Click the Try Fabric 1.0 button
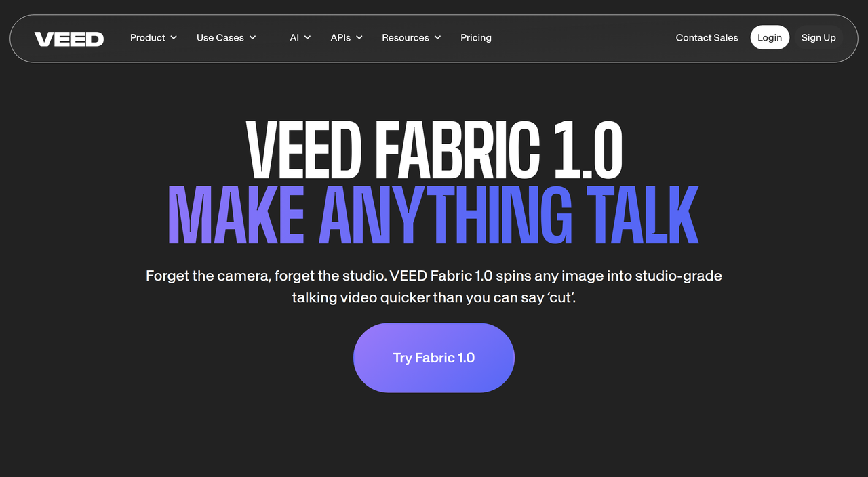Screen dimensions: 868x477 pos(434,358)
